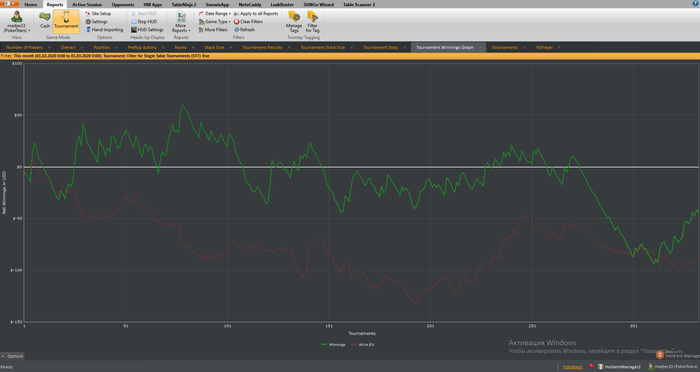Switch to Tournament Stack Size report tab
This screenshot has width=700, height=372.
pyautogui.click(x=322, y=47)
